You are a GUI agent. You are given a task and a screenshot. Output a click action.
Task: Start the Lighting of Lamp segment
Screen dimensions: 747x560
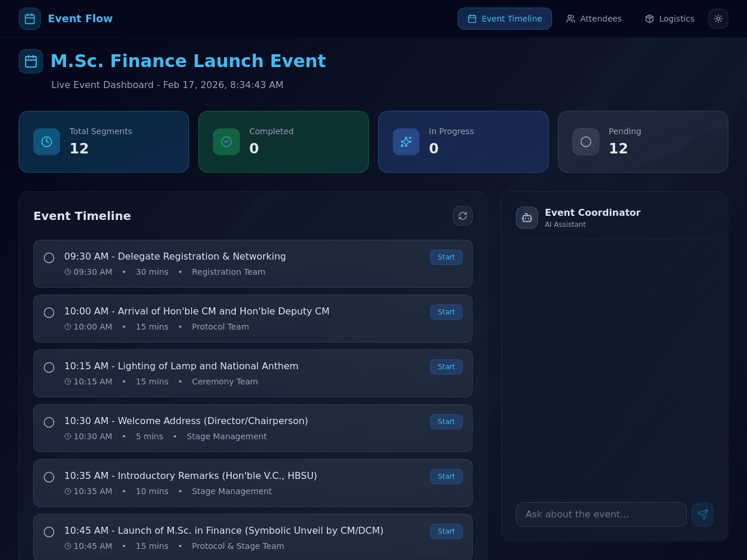(x=446, y=367)
